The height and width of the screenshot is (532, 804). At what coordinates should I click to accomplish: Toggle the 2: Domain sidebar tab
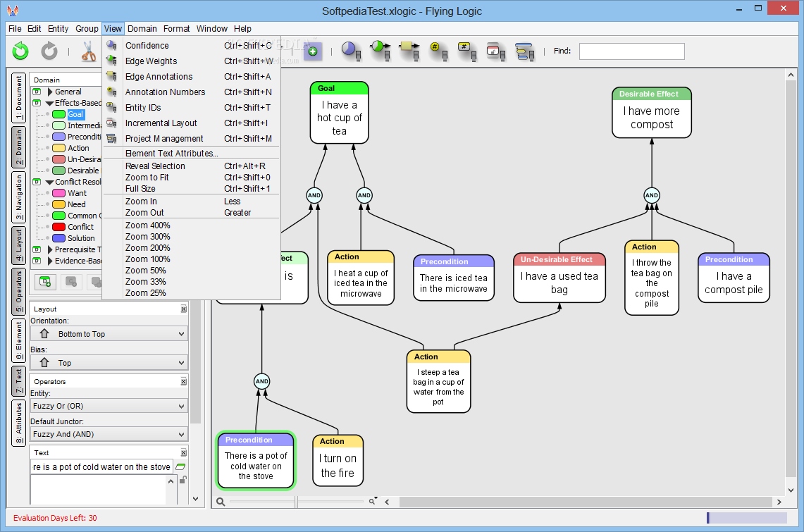point(18,147)
